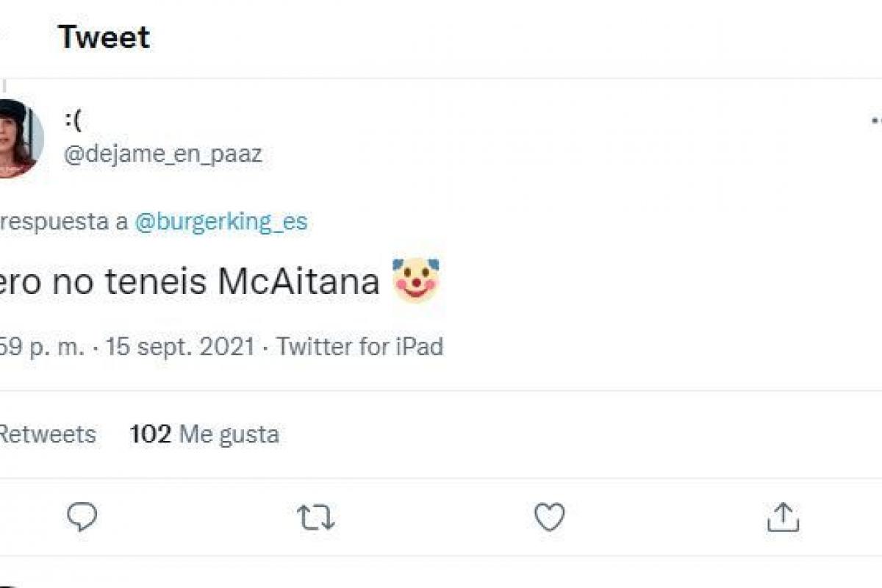Click the "Twitter for iPad" source label
This screenshot has width=882, height=588.
click(x=359, y=346)
